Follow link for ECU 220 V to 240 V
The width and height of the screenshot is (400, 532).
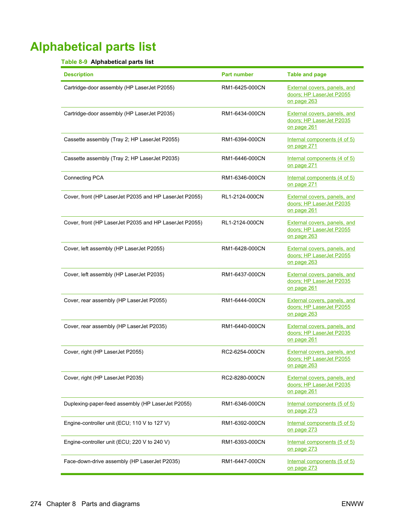point(321,445)
